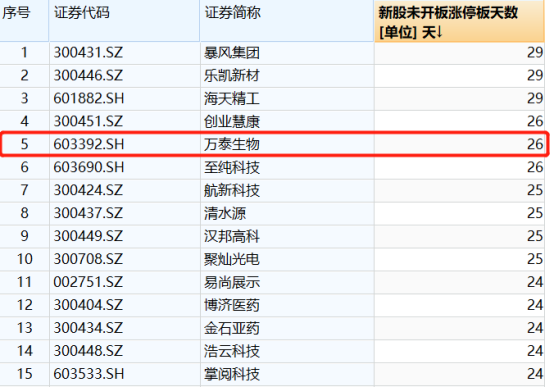Select row number 15
Screen dimensions: 554x387
pos(25,374)
